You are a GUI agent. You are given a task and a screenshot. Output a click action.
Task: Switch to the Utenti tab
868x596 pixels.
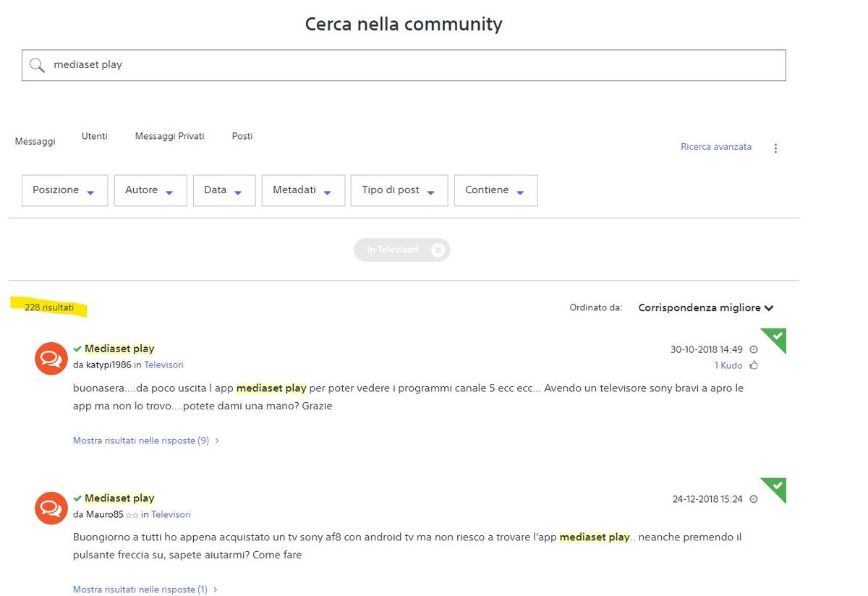click(x=95, y=136)
